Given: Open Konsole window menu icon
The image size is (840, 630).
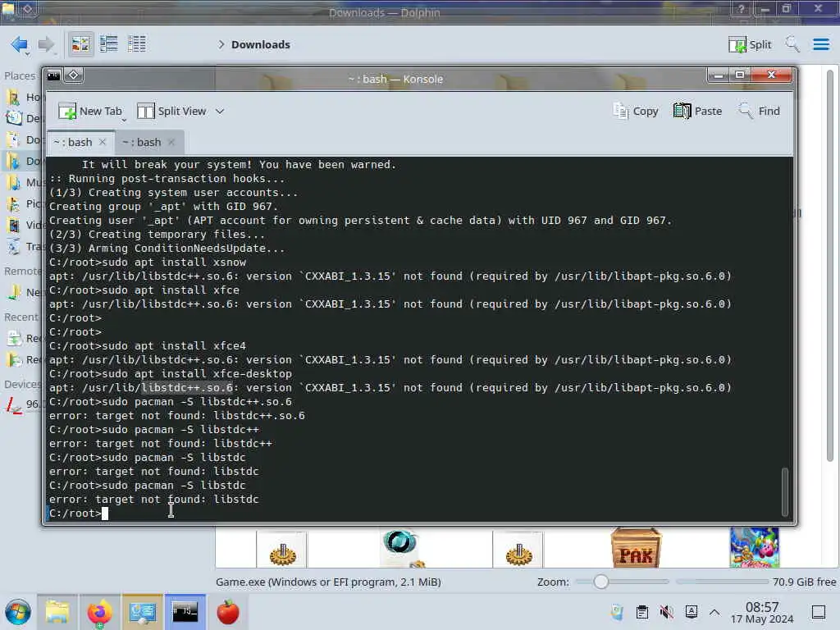Looking at the screenshot, I should point(53,75).
